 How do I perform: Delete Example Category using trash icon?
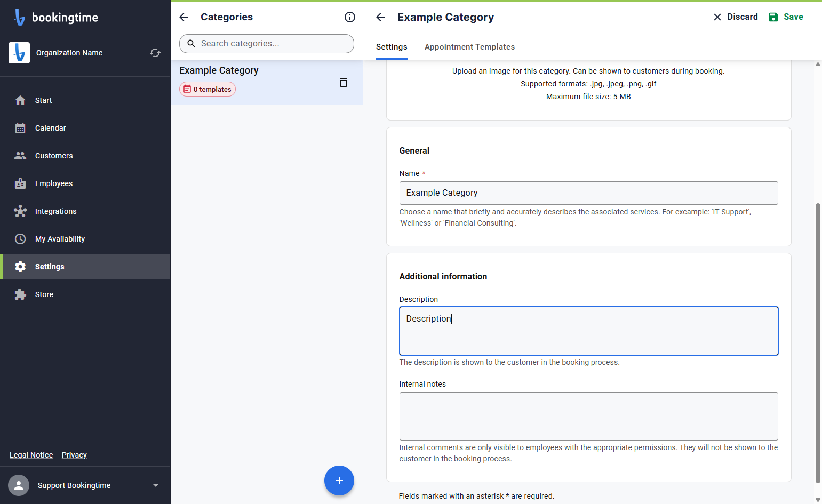(x=344, y=83)
